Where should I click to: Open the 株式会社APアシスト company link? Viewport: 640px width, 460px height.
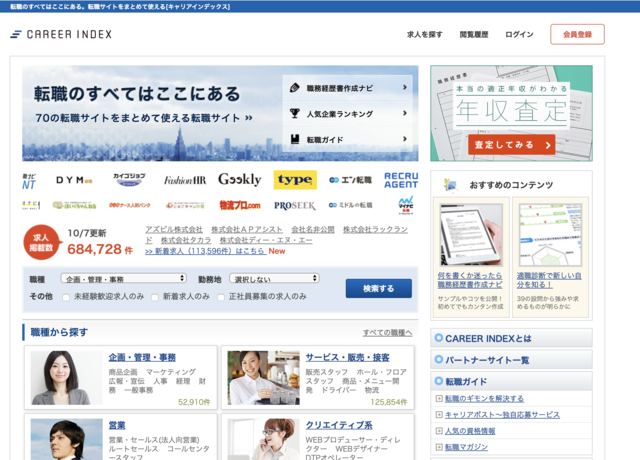[247, 229]
